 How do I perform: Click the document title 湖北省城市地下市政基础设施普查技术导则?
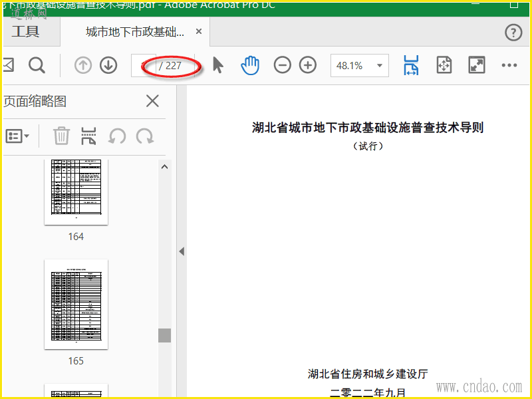tap(368, 128)
